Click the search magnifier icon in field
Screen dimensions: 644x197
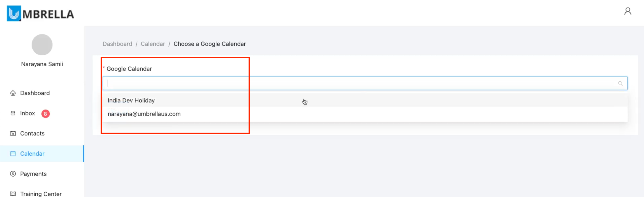[x=620, y=84]
